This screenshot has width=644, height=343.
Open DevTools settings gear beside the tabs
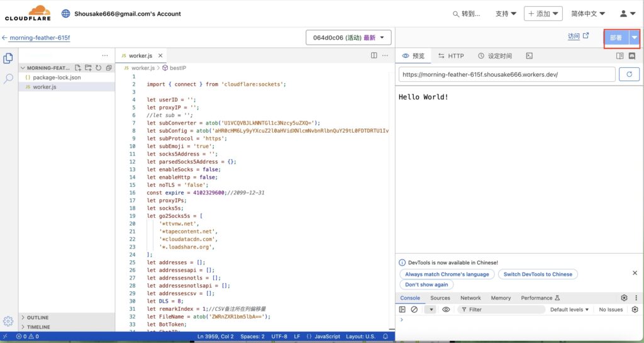coord(624,298)
